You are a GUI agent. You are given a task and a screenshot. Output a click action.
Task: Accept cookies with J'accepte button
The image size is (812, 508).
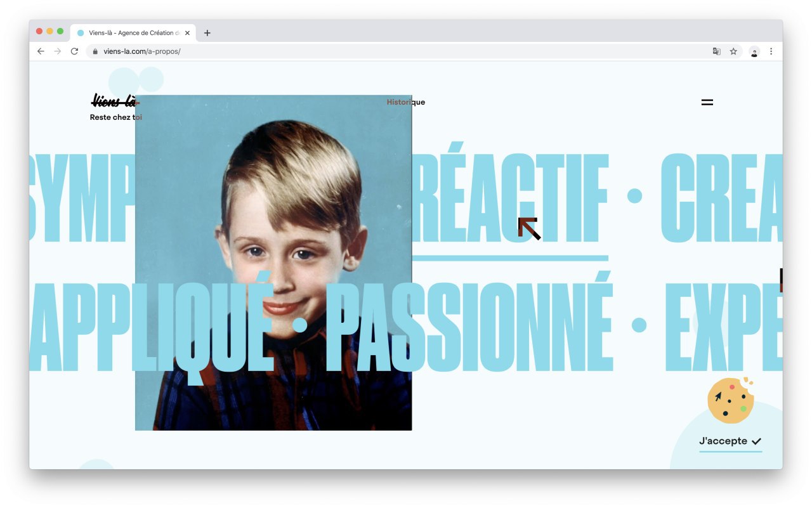(x=730, y=441)
